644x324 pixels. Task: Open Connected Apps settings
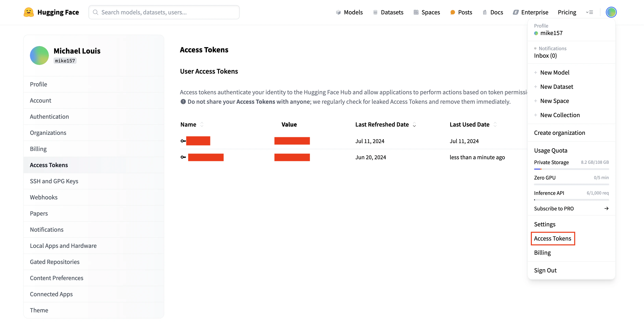pyautogui.click(x=94, y=294)
